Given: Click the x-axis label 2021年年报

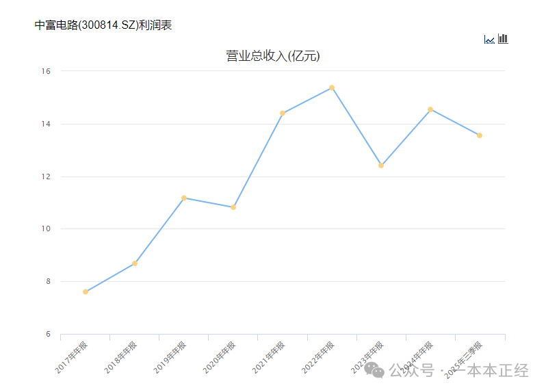Looking at the screenshot, I should pyautogui.click(x=268, y=358).
